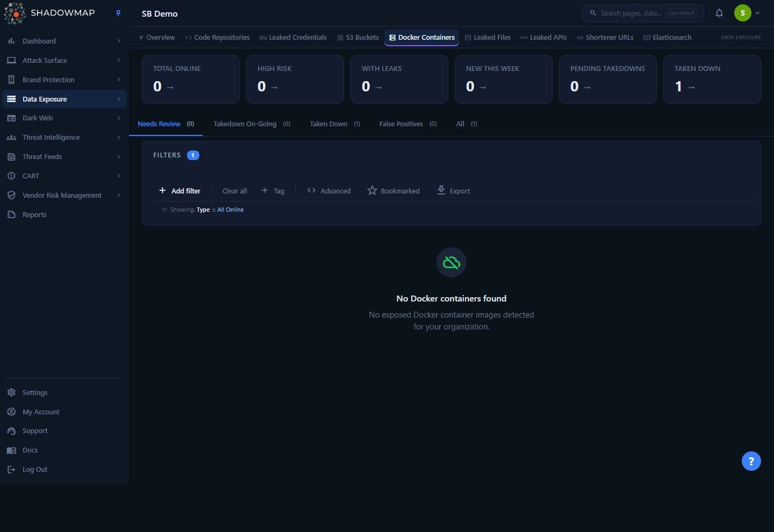Click the Docs book icon
This screenshot has width=774, height=532.
pos(11,450)
